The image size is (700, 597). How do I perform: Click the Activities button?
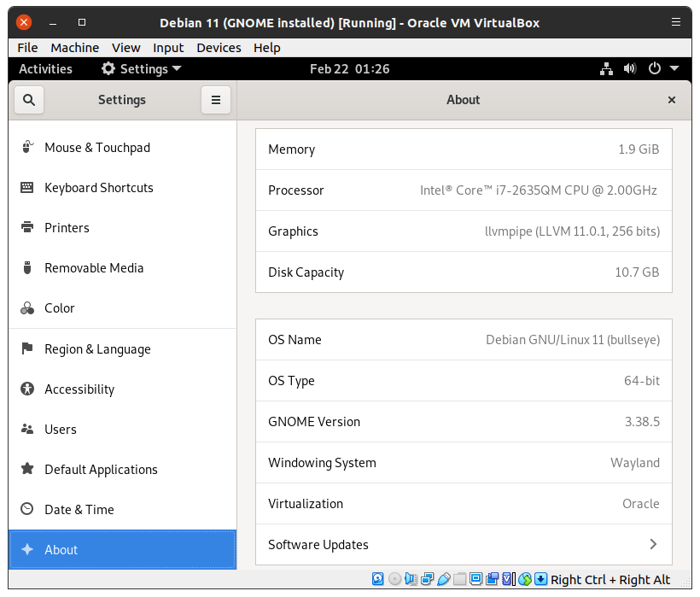(x=45, y=69)
